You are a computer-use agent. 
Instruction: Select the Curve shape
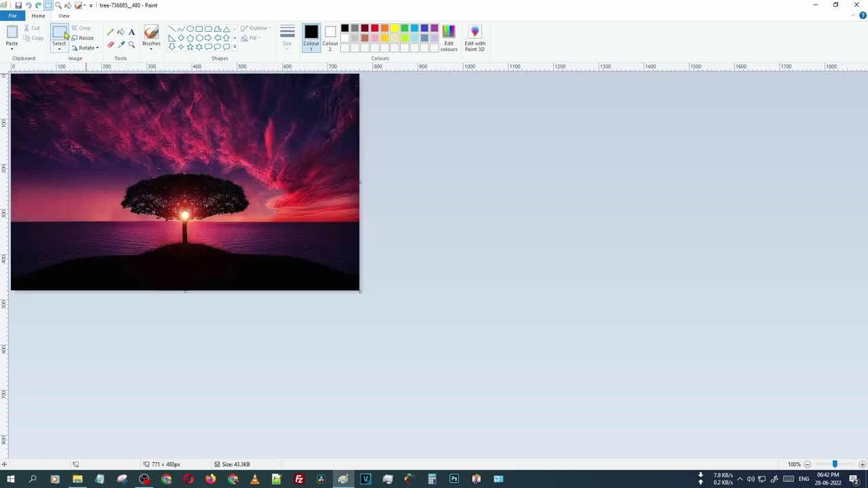pyautogui.click(x=180, y=29)
